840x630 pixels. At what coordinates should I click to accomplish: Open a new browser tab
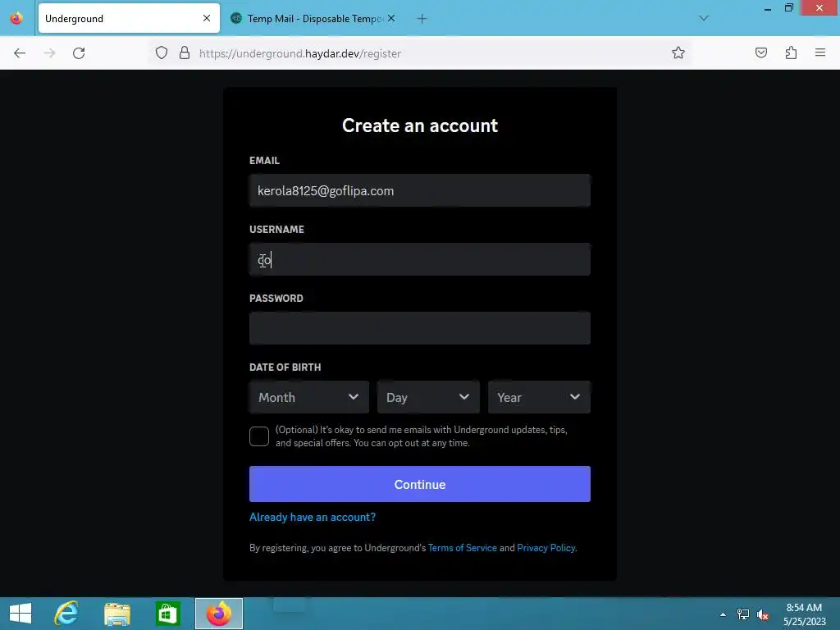422,19
